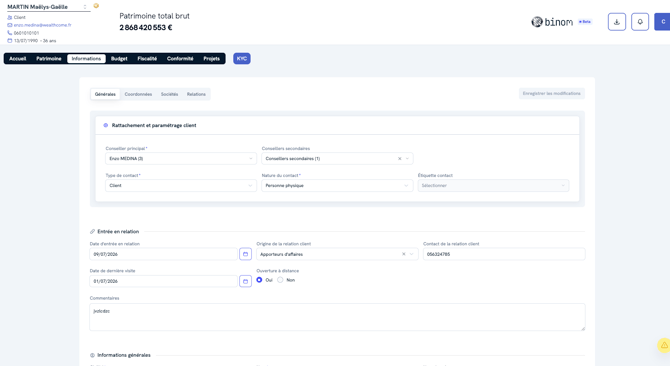
Task: Clear the Conseillers secondaires selection
Action: point(400,158)
